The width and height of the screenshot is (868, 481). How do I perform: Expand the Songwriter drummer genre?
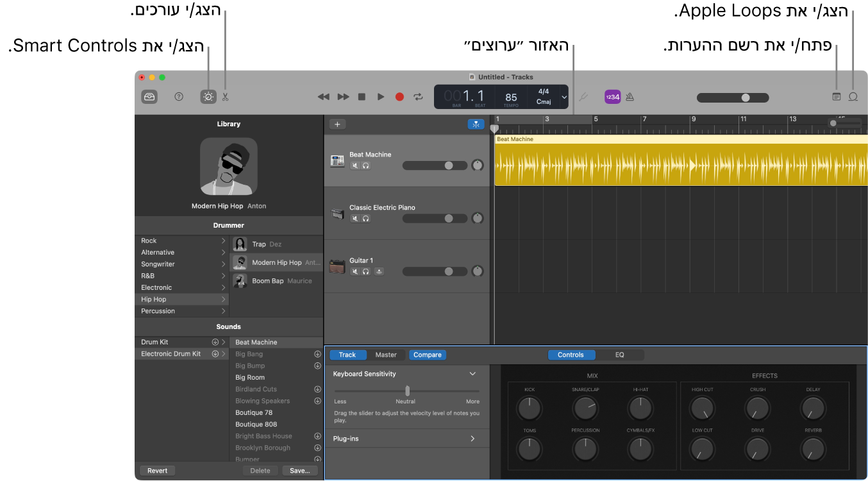coord(223,264)
